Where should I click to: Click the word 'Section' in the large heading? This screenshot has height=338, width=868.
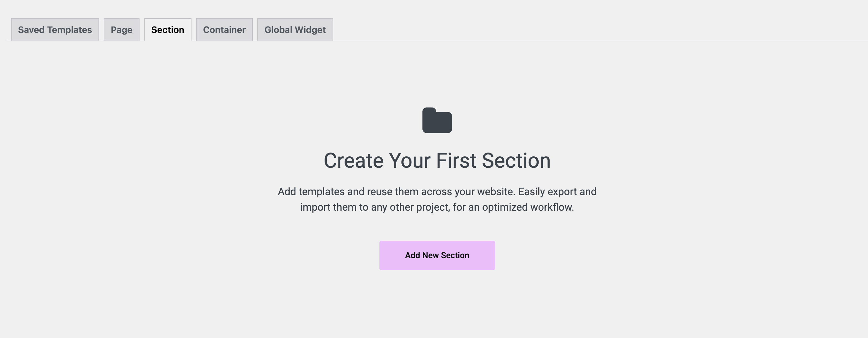pos(516,161)
